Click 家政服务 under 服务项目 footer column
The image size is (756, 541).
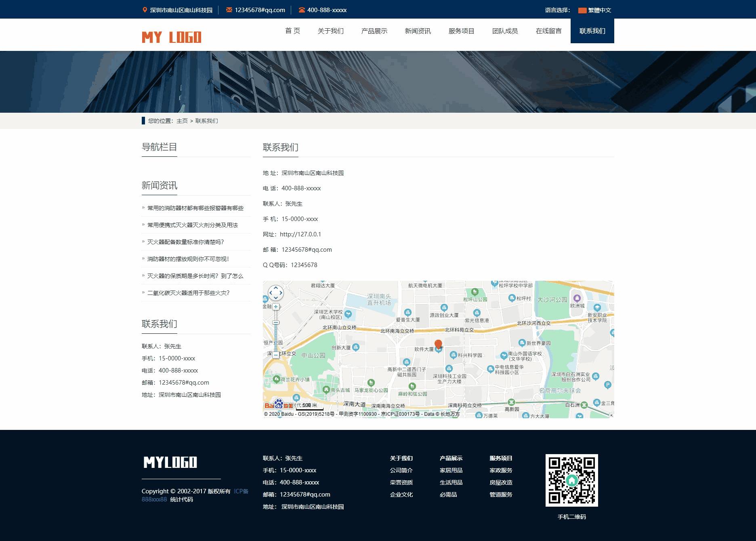[501, 470]
